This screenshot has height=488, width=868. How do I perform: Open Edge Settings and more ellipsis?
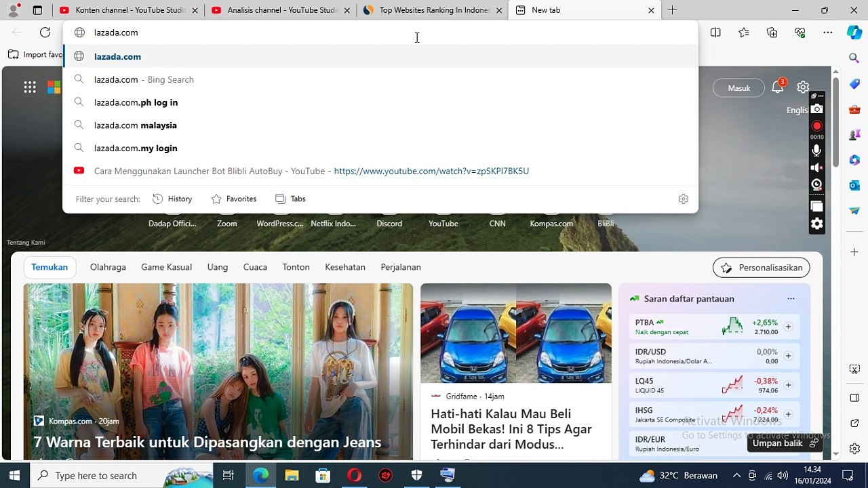[828, 33]
